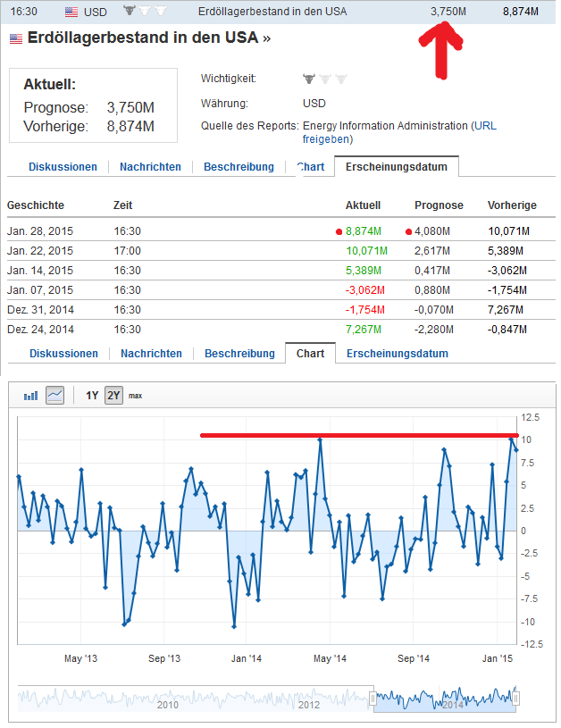Viewport: 561px width, 728px height.
Task: Click forecast value 2,617M
Action: 431,251
